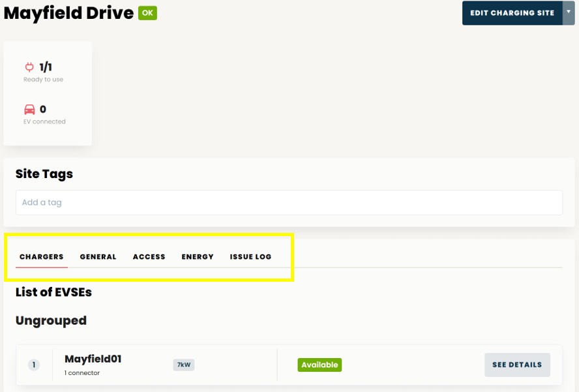Select the Mayfield01 charger name

point(93,359)
